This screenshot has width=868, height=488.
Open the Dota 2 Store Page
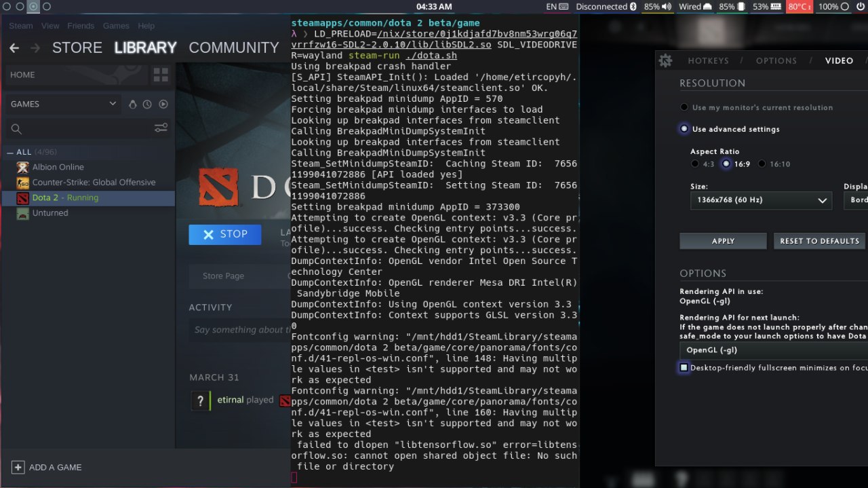click(223, 276)
